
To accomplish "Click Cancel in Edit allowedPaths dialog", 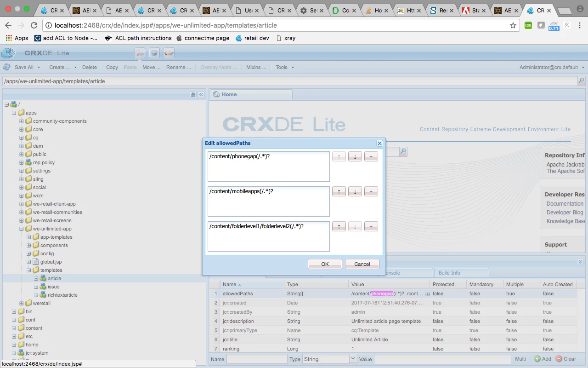I will (x=362, y=264).
